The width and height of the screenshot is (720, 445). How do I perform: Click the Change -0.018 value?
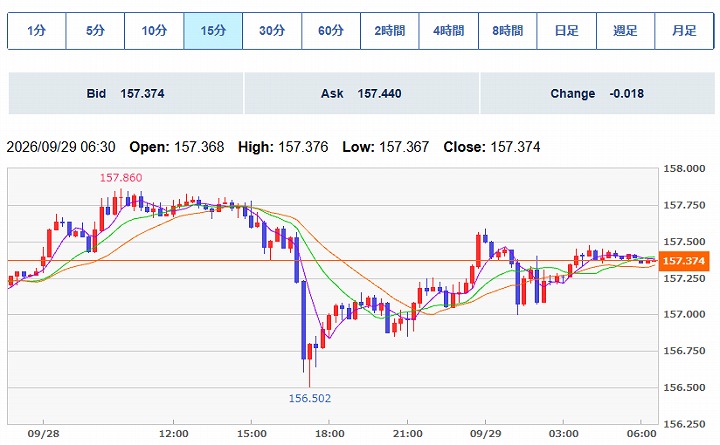597,93
